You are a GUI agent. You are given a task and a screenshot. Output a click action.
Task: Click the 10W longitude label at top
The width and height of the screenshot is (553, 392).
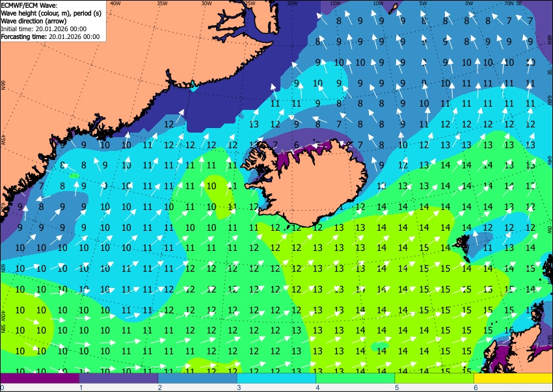click(x=378, y=3)
